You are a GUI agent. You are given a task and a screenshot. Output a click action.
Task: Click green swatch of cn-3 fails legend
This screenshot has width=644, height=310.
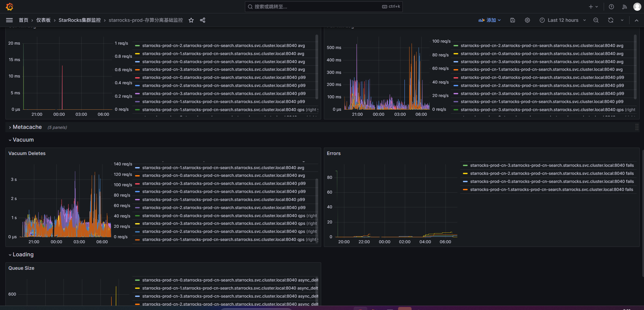(465, 165)
